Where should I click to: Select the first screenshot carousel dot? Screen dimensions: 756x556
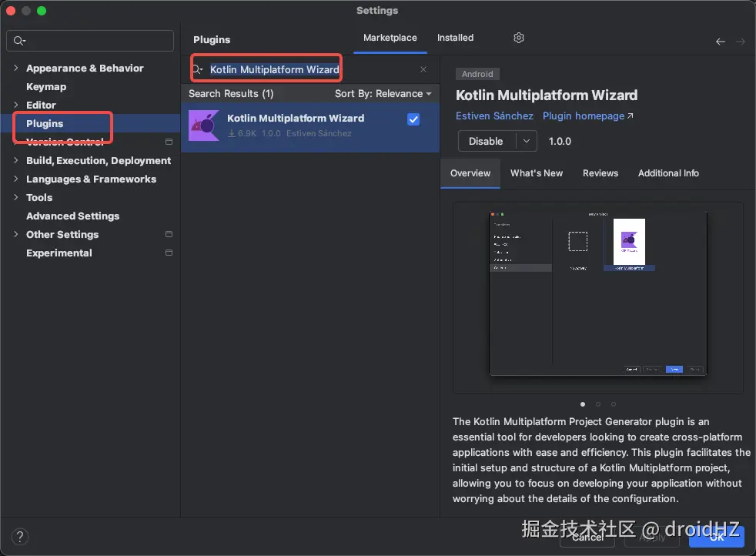point(583,404)
